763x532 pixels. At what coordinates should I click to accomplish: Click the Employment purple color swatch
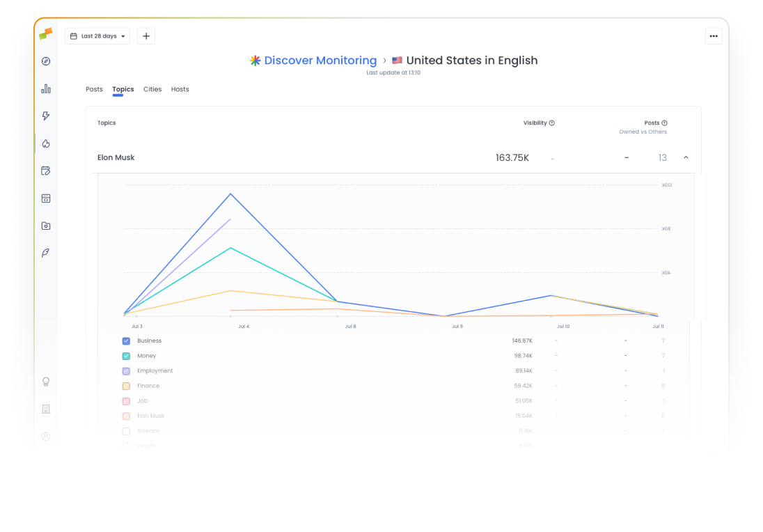126,371
